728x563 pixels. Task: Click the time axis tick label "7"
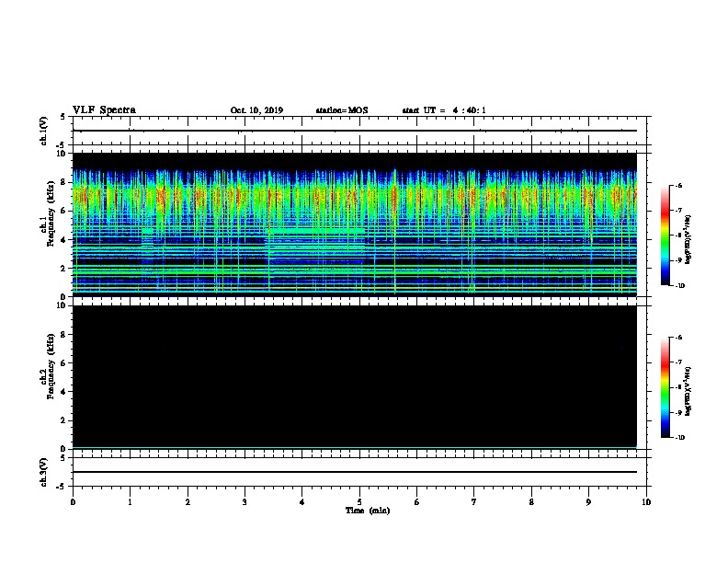474,502
